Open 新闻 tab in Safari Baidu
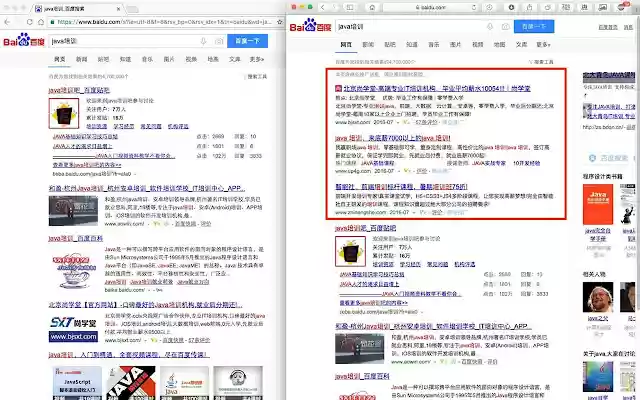 [368, 44]
